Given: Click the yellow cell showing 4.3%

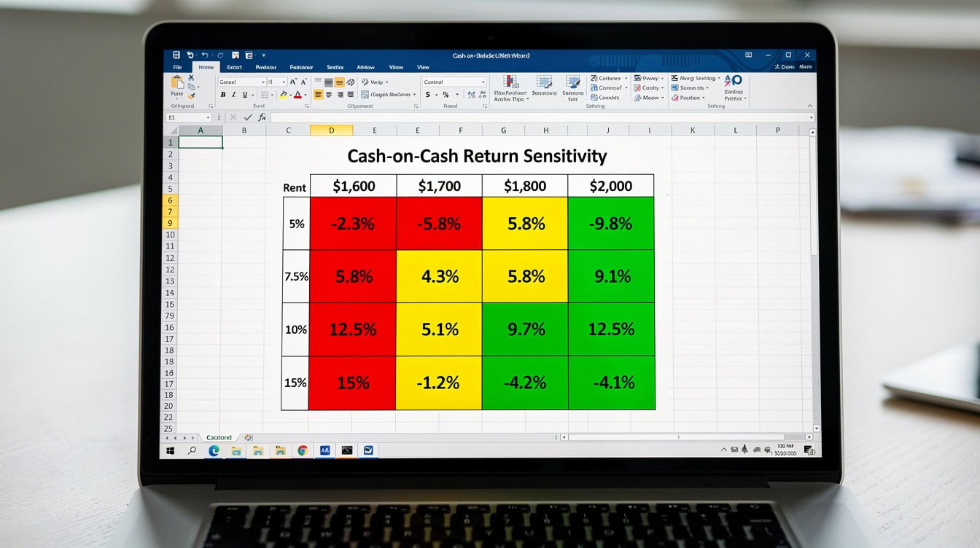Looking at the screenshot, I should [439, 276].
